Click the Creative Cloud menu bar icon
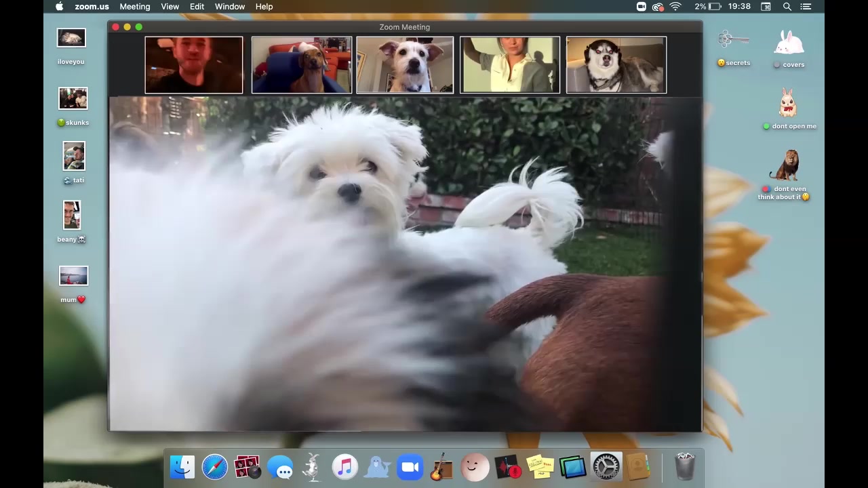 [658, 7]
